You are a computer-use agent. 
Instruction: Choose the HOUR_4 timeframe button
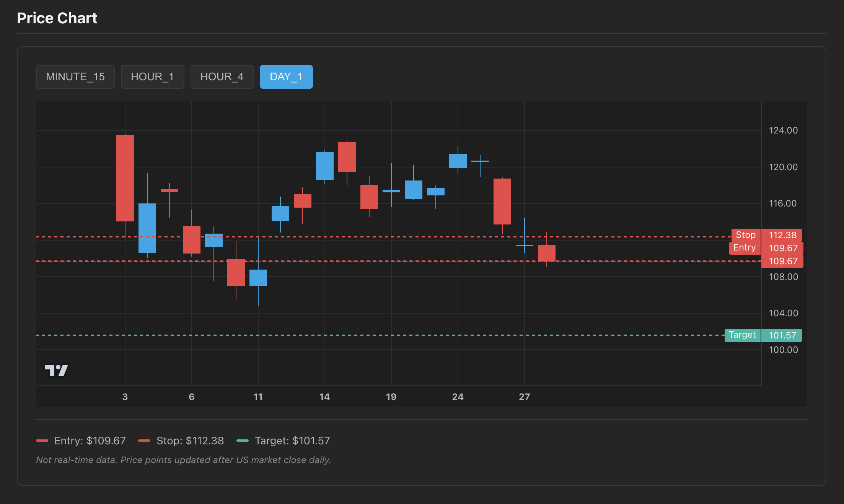222,77
